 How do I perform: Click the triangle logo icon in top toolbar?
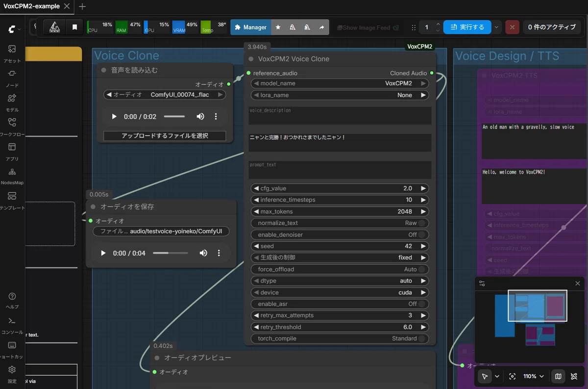coord(54,27)
